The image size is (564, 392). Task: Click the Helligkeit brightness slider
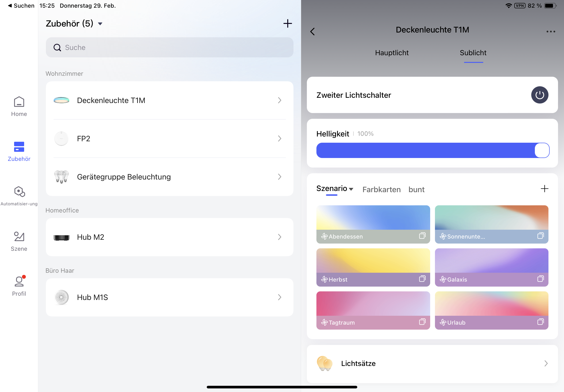tap(432, 150)
